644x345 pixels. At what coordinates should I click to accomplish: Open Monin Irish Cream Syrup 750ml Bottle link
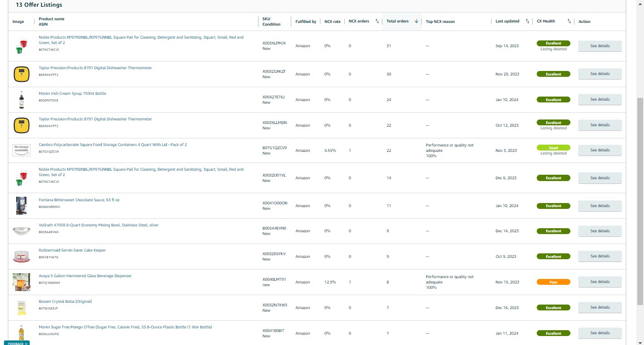pos(72,93)
